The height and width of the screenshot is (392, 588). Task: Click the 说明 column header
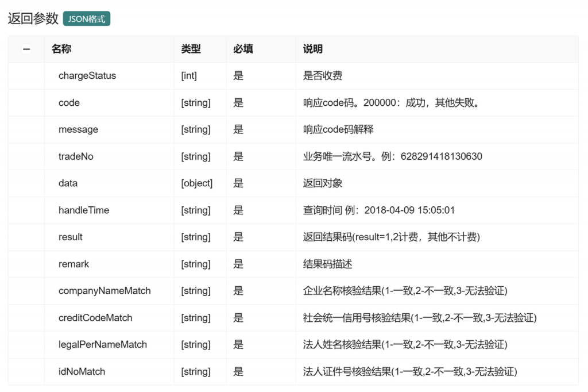[313, 49]
